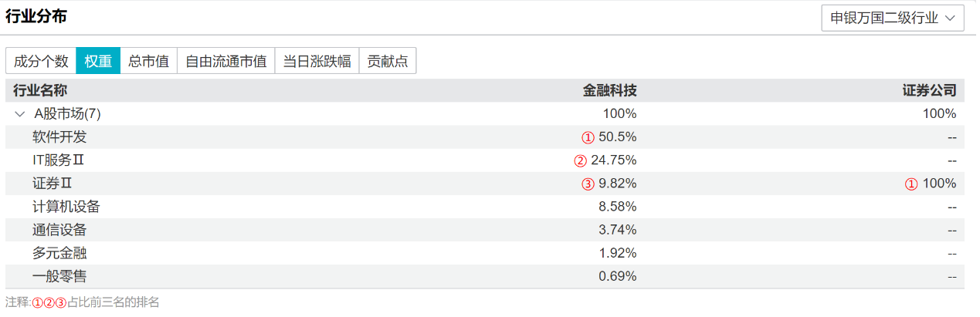Click rank ① icon in 证券公司 column
Screen dimensions: 980x317
pyautogui.click(x=911, y=184)
